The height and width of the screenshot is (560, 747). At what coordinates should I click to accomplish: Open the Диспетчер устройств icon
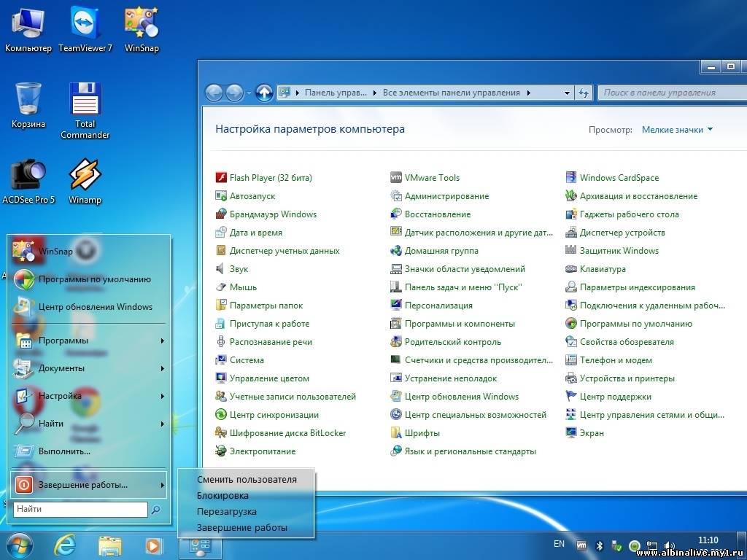click(x=570, y=233)
